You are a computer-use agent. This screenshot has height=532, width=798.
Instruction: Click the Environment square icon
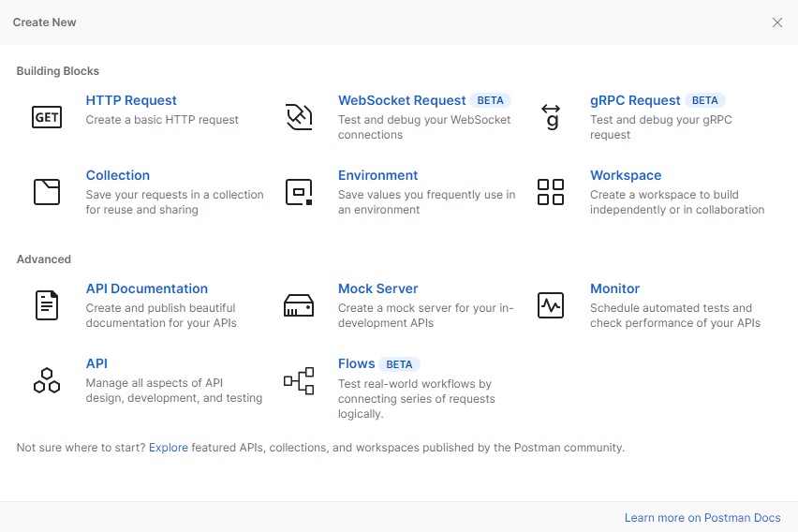click(x=299, y=192)
